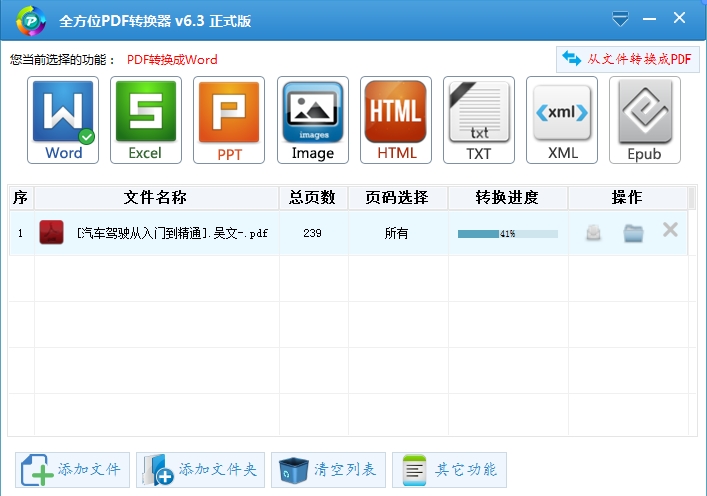Screen dimensions: 707x496
Task: Choose the TXT output icon
Action: point(478,120)
